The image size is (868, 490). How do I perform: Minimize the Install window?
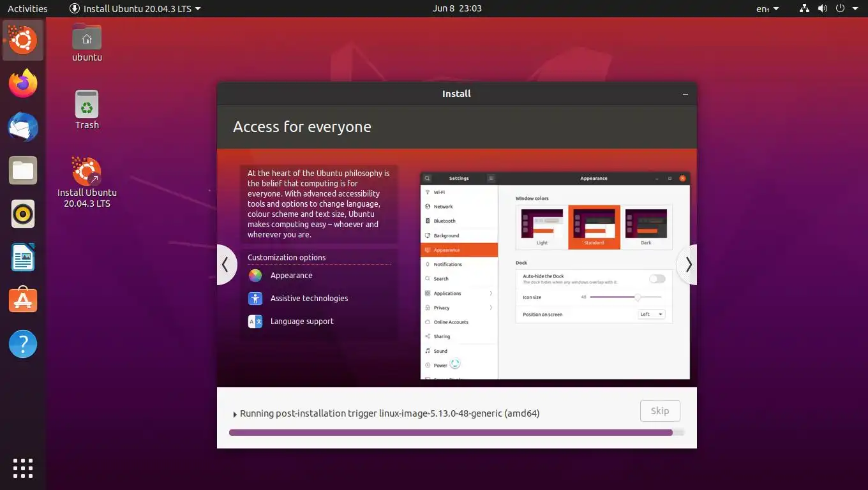tap(685, 94)
